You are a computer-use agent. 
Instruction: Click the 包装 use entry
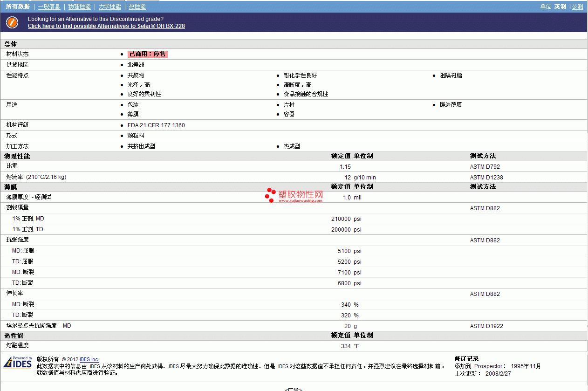133,105
